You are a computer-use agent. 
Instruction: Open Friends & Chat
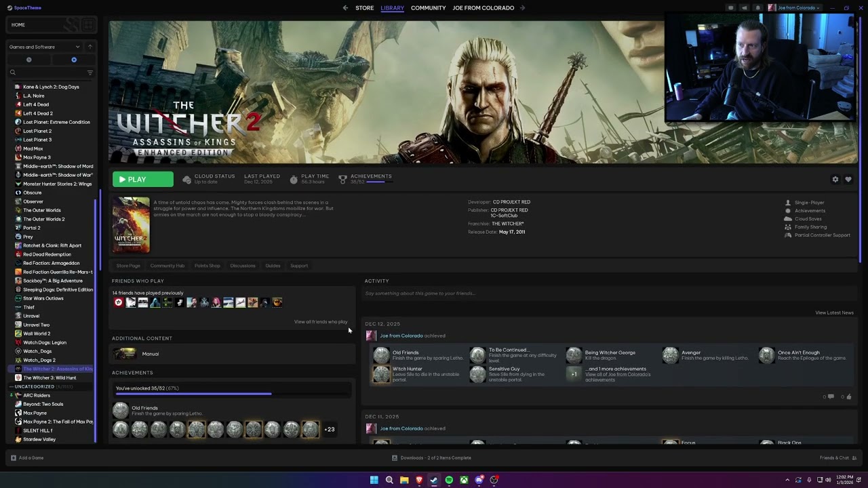pyautogui.click(x=838, y=457)
